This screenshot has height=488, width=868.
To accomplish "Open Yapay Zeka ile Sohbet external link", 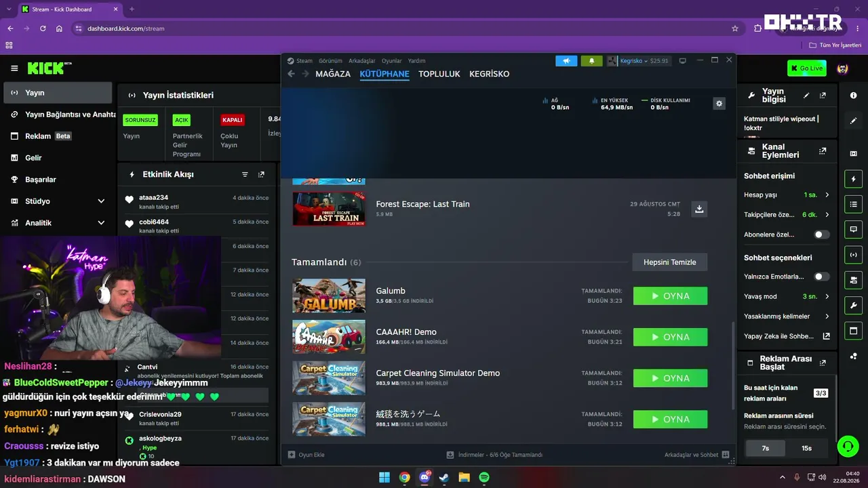I will [827, 336].
